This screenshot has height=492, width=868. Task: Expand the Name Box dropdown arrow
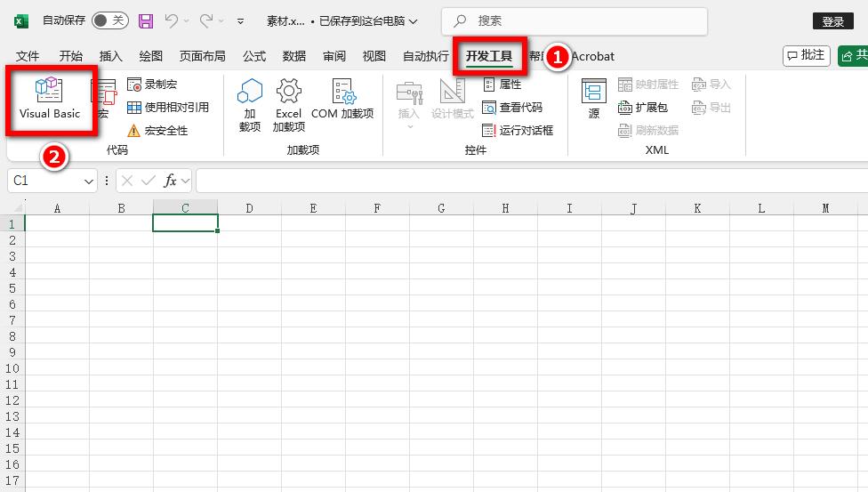(x=89, y=181)
